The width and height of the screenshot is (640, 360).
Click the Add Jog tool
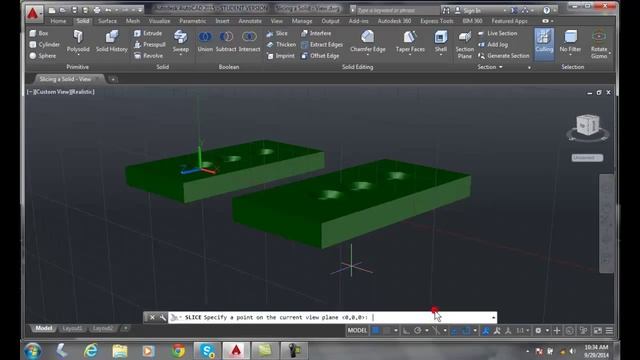coord(493,44)
